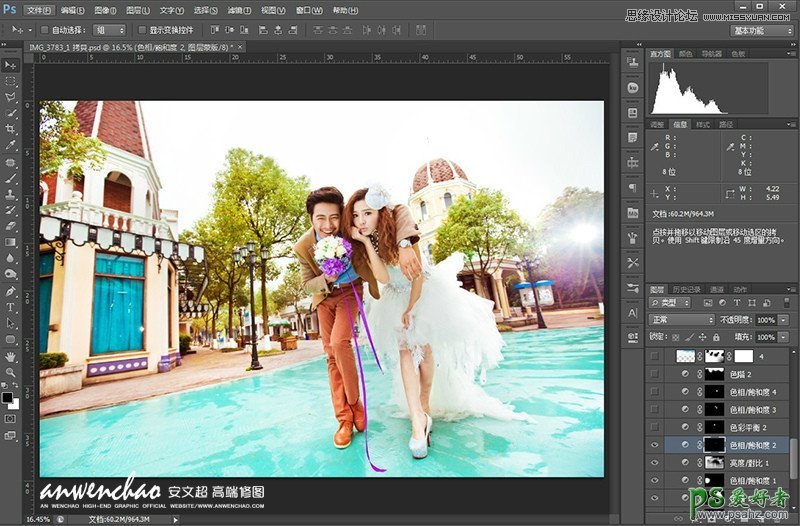The image size is (800, 526).
Task: Show the 色彩平衡 2 layer
Action: (654, 427)
